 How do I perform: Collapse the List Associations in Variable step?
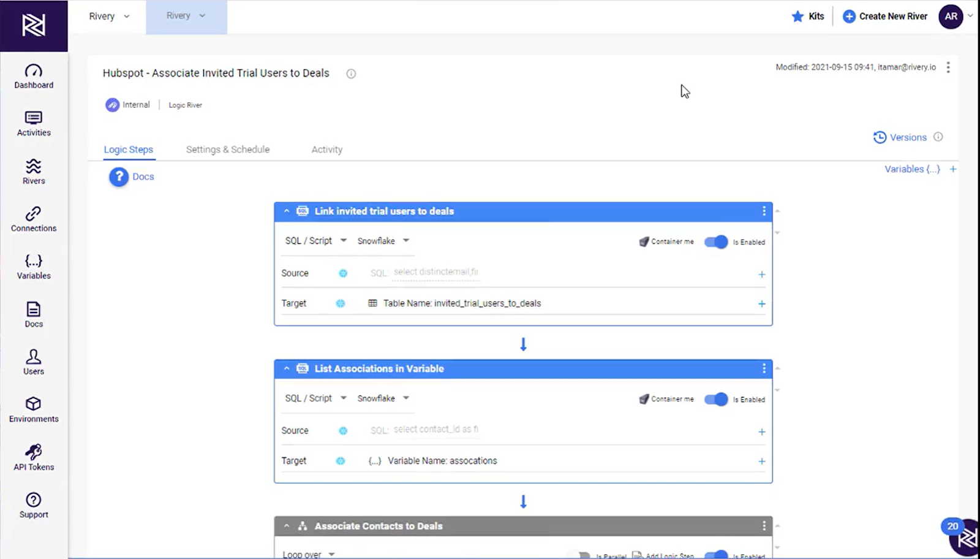click(x=287, y=368)
